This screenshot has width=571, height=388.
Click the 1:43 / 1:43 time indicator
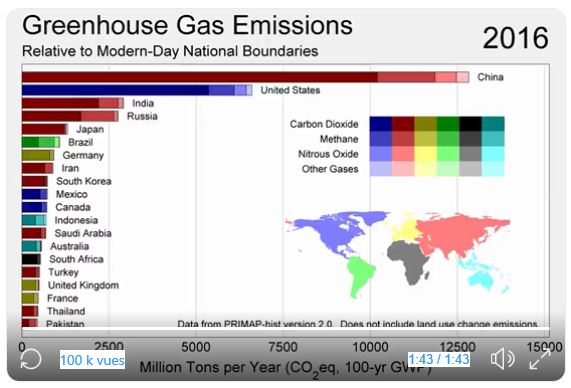438,359
